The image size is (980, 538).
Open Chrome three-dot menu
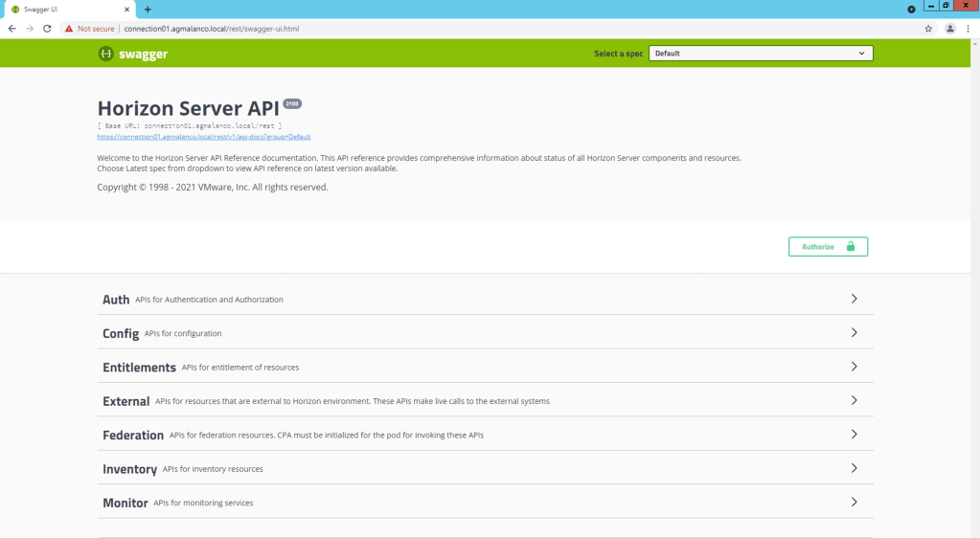(x=969, y=29)
